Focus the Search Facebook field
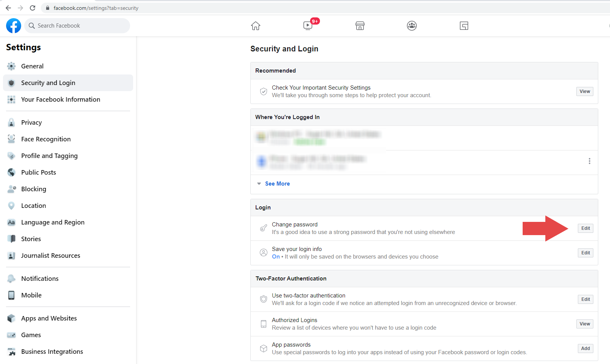 pos(78,26)
